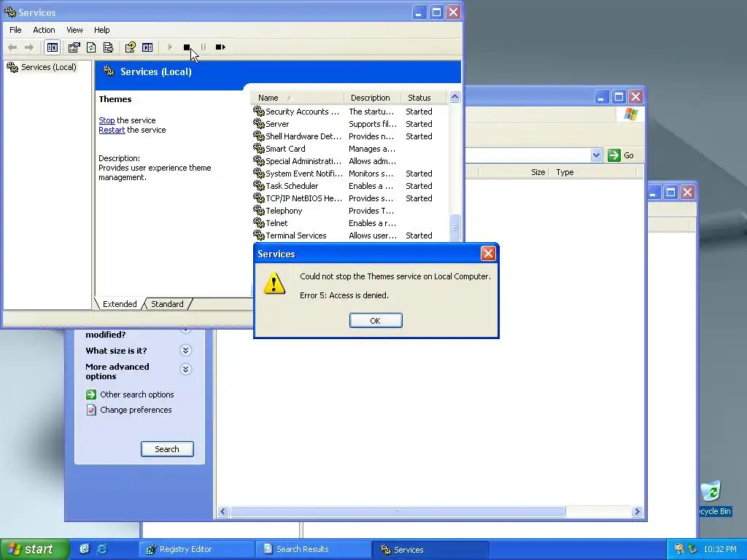Select the Task Scheduler service
Screen dimensions: 747x560
tap(349, 186)
